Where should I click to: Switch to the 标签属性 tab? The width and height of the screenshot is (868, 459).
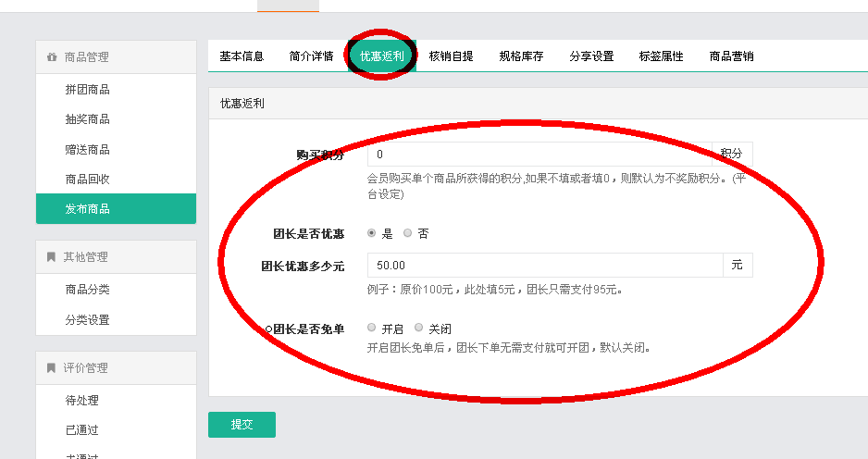pyautogui.click(x=661, y=56)
